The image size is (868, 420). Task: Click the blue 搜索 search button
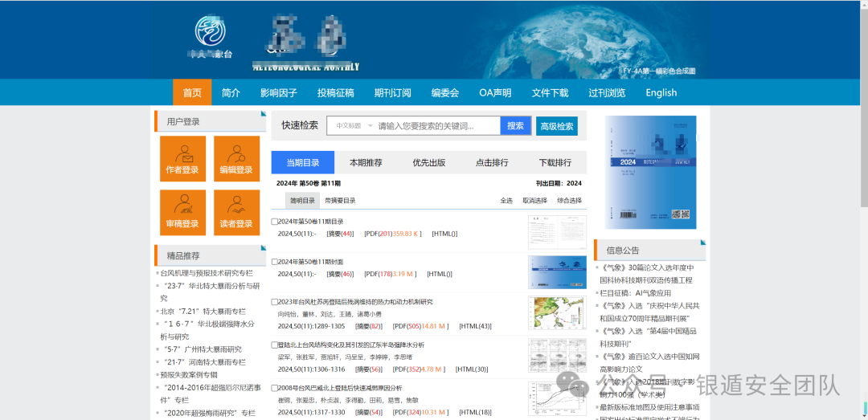tap(515, 125)
